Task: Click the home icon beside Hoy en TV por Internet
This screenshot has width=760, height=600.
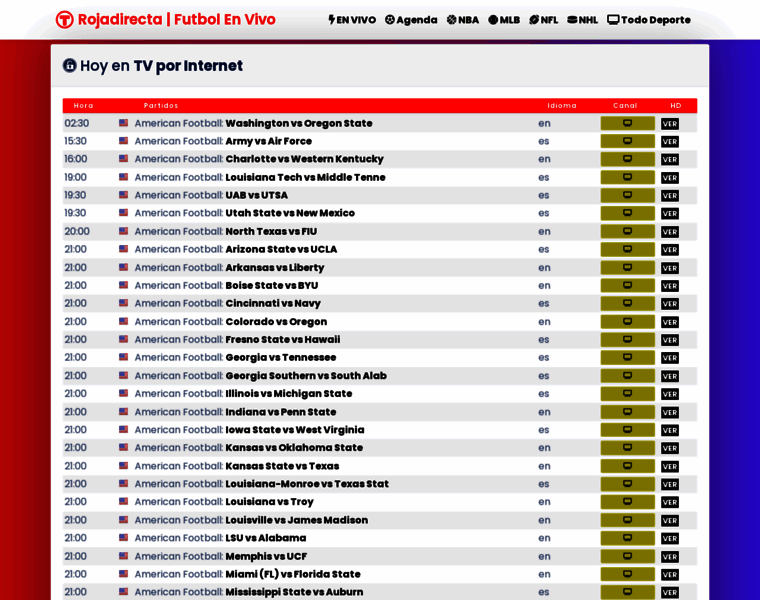Action: [x=69, y=65]
